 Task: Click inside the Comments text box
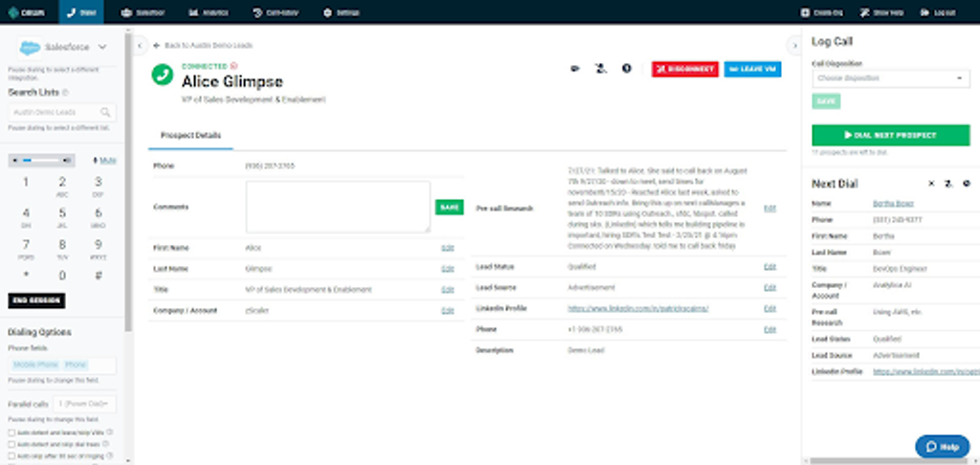[x=338, y=207]
